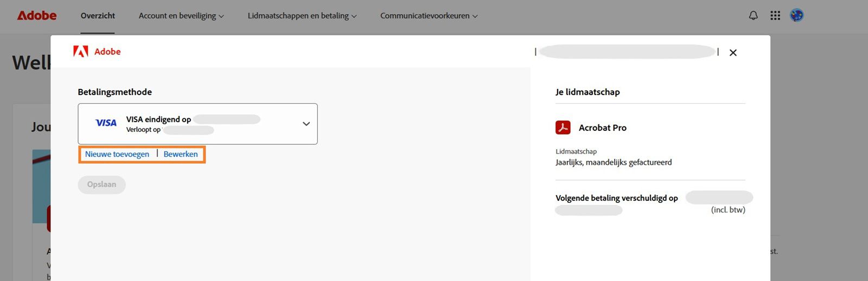Screen dimensions: 868x281
Task: Expand the payment method dropdown chevron
Action: pyautogui.click(x=306, y=124)
